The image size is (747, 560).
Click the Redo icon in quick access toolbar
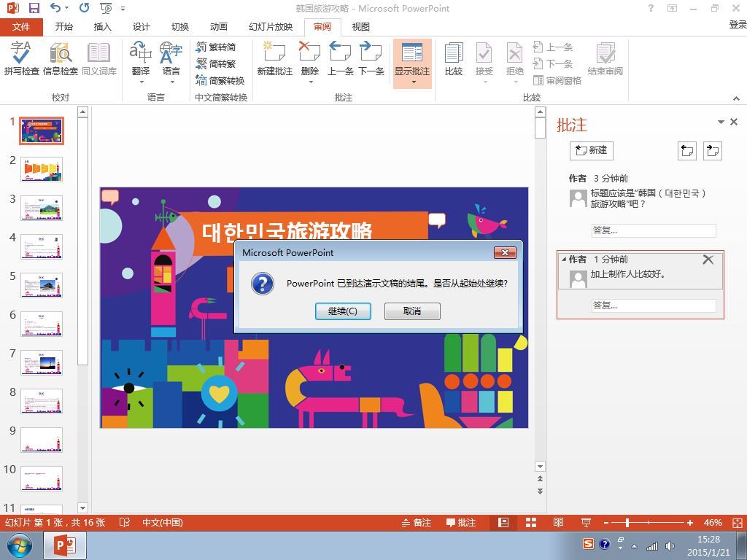[x=85, y=7]
